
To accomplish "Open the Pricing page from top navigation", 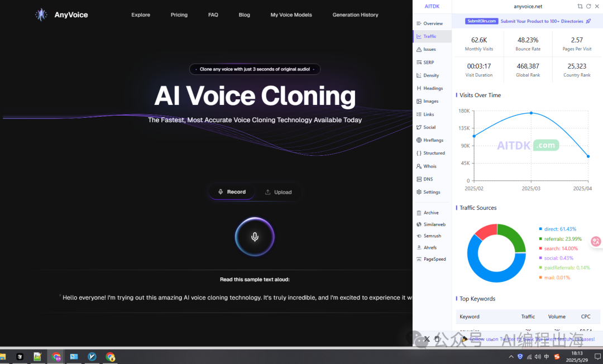I will [x=179, y=15].
